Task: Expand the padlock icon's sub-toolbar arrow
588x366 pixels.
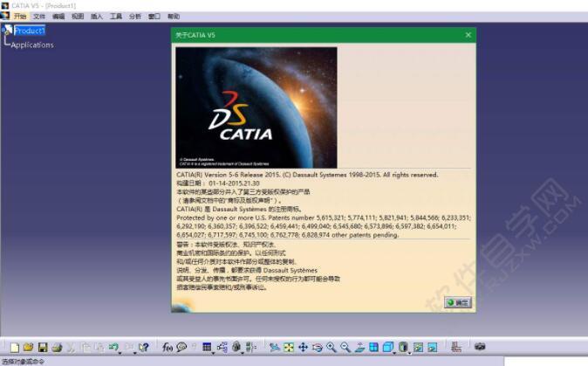Action: (x=243, y=353)
